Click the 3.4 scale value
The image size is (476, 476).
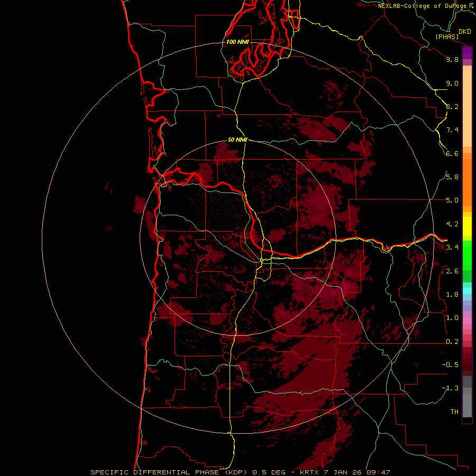(452, 248)
